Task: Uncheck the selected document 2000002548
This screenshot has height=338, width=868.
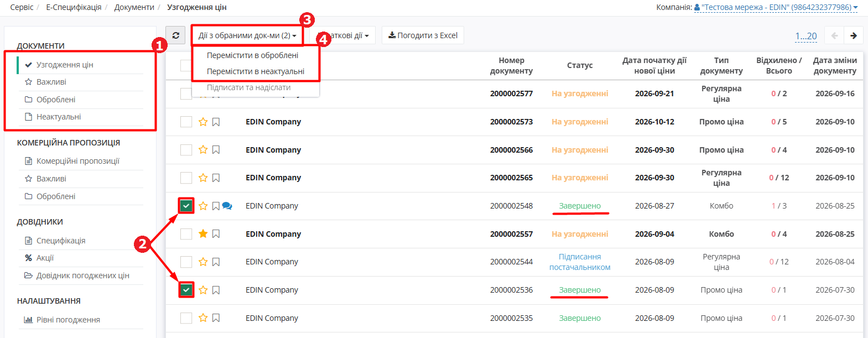Action: tap(186, 206)
